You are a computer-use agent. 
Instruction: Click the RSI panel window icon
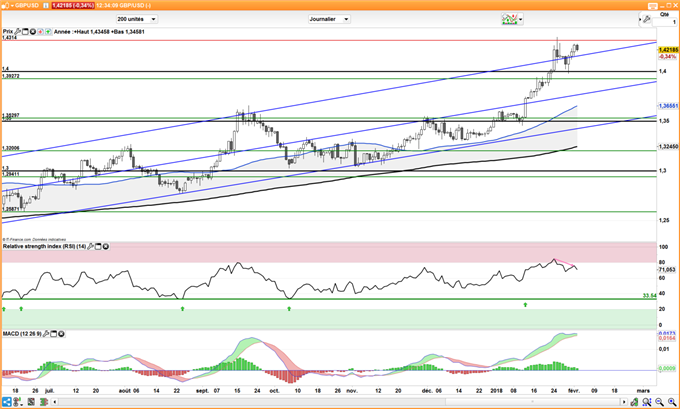[98, 246]
